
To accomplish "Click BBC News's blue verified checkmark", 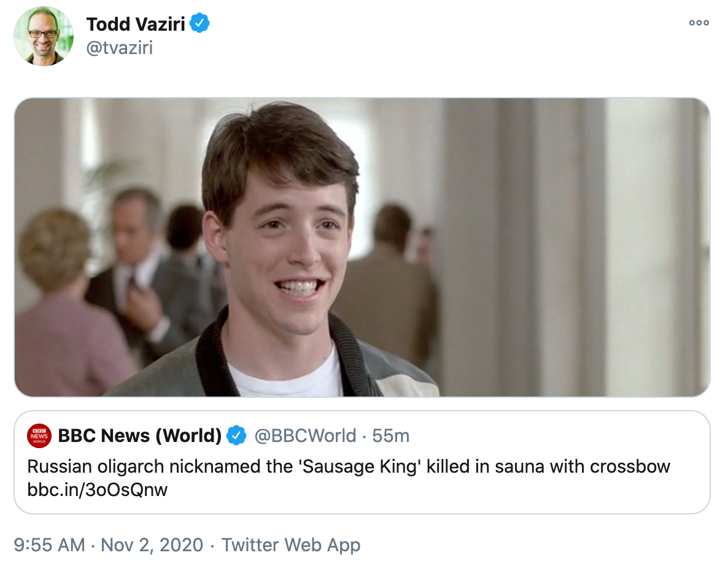I will pos(236,435).
